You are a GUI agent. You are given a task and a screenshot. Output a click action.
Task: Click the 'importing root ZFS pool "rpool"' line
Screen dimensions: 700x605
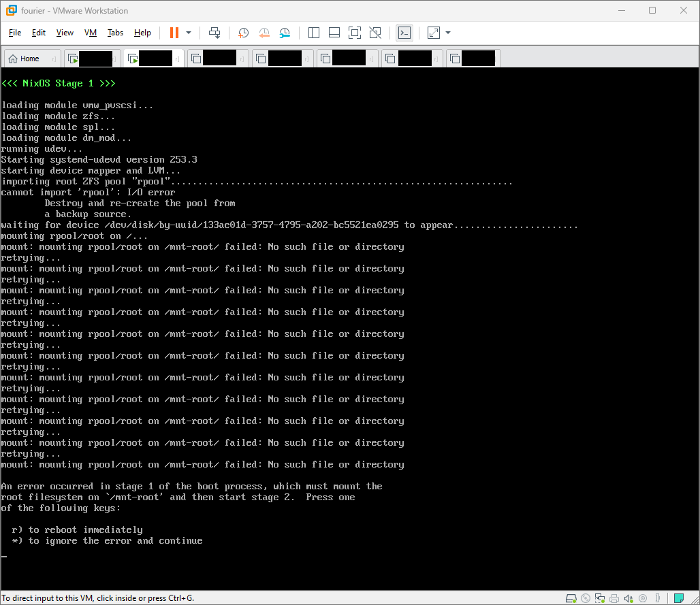pyautogui.click(x=257, y=182)
